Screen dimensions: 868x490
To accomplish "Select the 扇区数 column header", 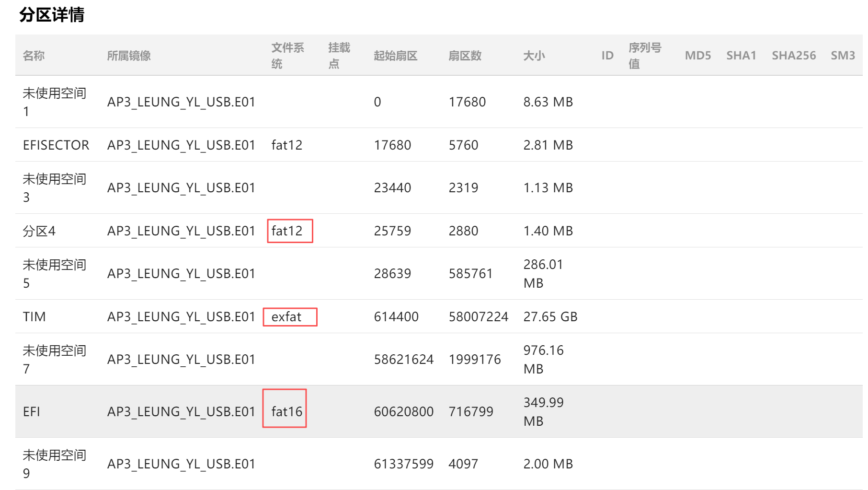I will point(465,56).
